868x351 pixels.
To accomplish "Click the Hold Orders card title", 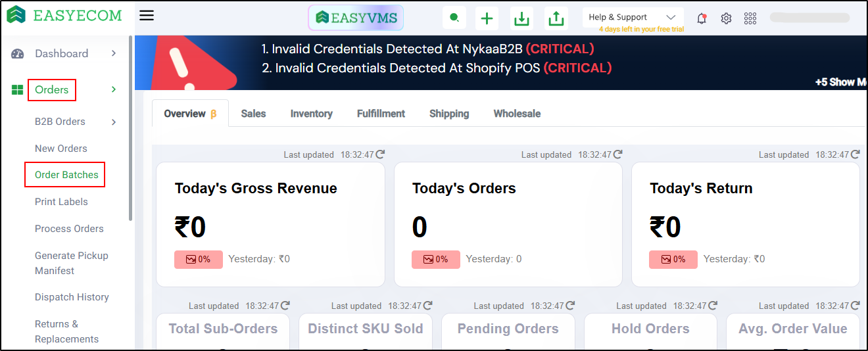I will tap(650, 329).
